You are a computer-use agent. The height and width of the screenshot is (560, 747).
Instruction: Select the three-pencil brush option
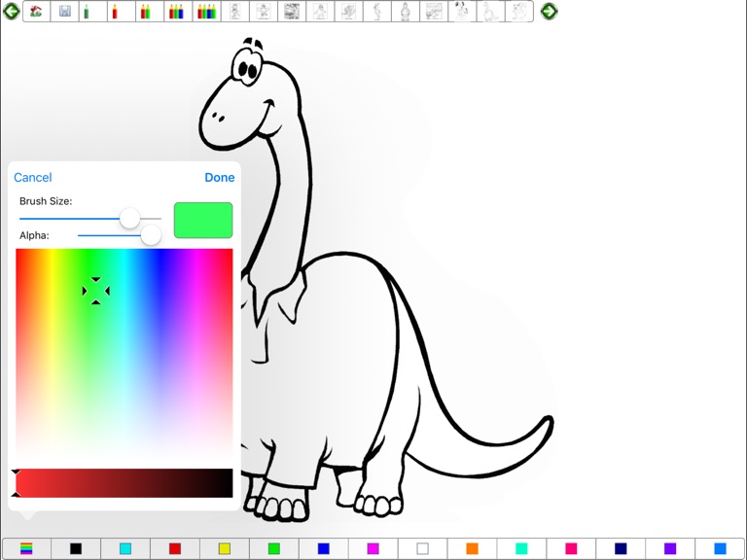[x=176, y=11]
